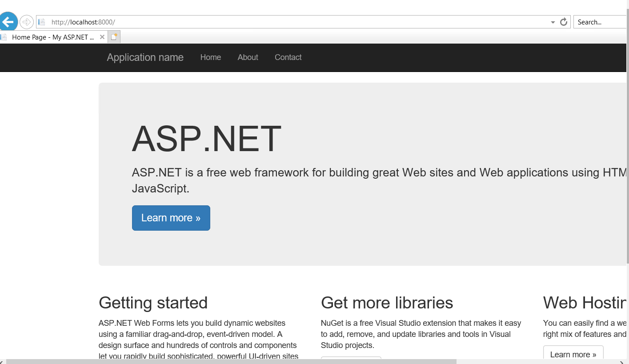Close the Home Page tab
The image size is (629, 364).
pos(102,37)
